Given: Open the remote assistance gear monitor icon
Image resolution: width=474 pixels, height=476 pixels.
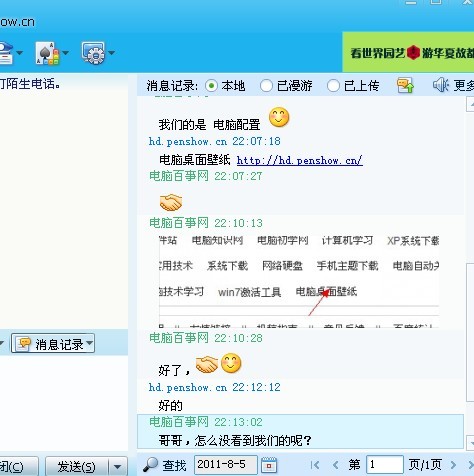Looking at the screenshot, I should (x=93, y=53).
